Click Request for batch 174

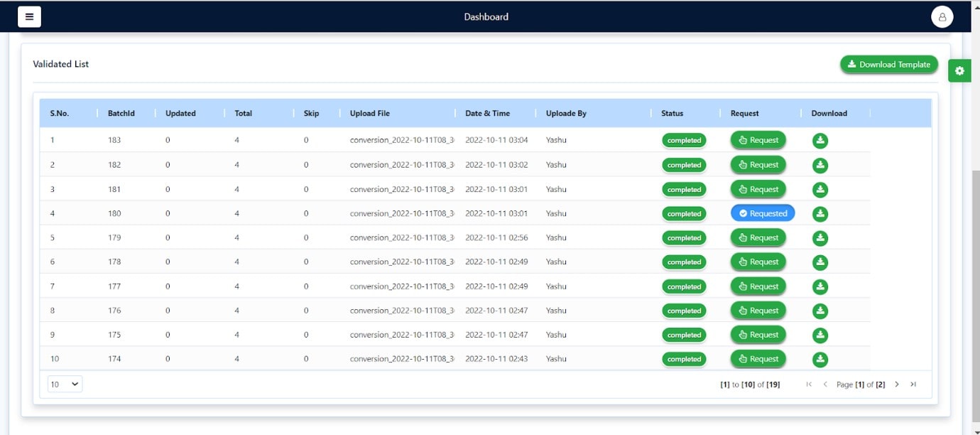coord(758,359)
